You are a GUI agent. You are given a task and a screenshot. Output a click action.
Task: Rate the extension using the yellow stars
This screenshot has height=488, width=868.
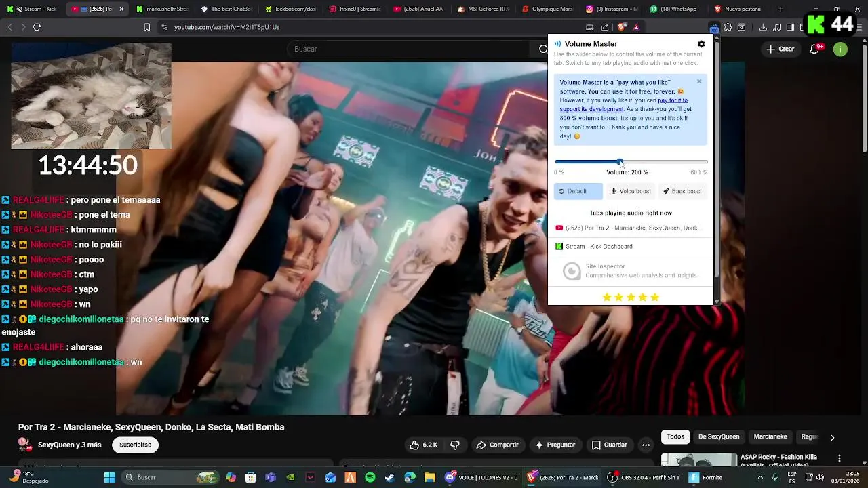[x=631, y=297]
